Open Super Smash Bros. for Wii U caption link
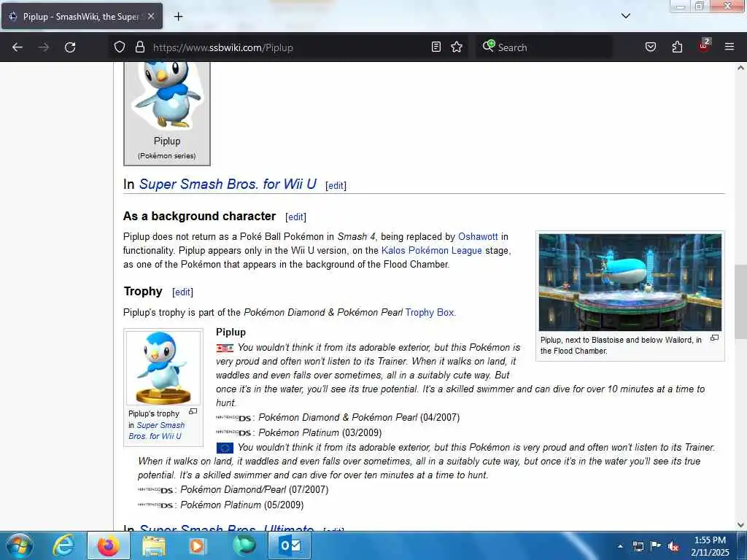 (156, 430)
